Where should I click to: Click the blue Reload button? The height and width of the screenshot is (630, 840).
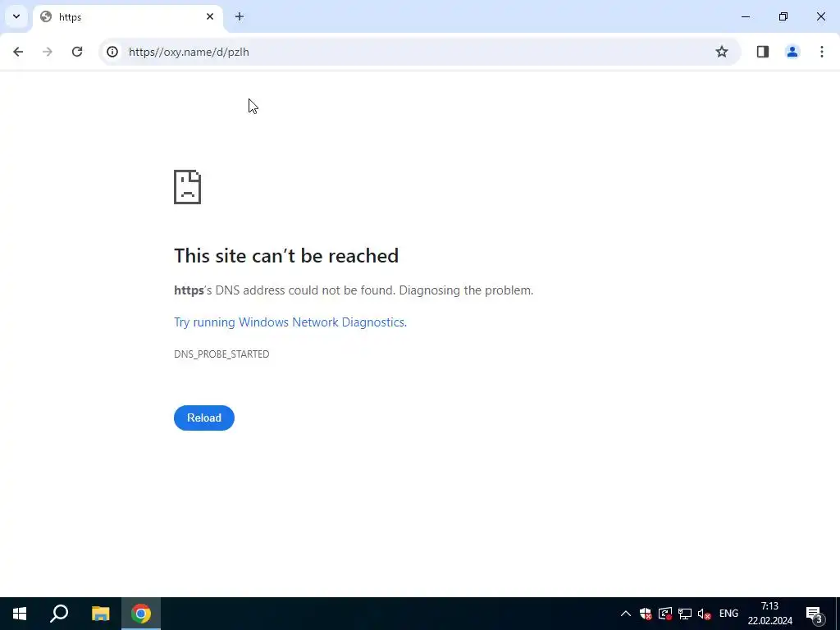[204, 418]
